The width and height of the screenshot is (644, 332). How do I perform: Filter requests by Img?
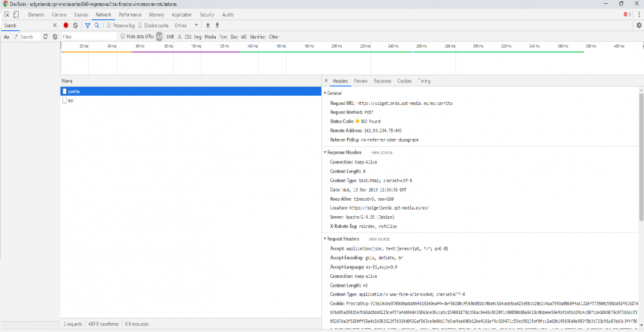pyautogui.click(x=198, y=37)
